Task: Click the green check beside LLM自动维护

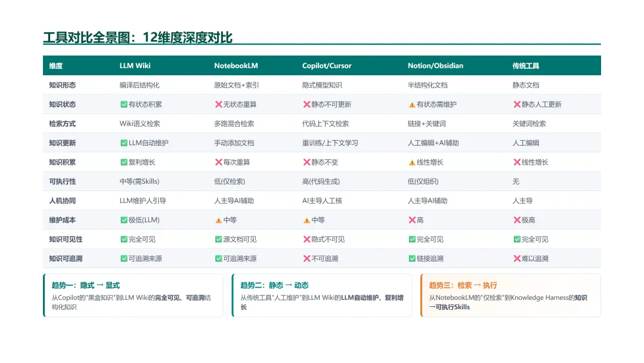Action: (x=123, y=143)
